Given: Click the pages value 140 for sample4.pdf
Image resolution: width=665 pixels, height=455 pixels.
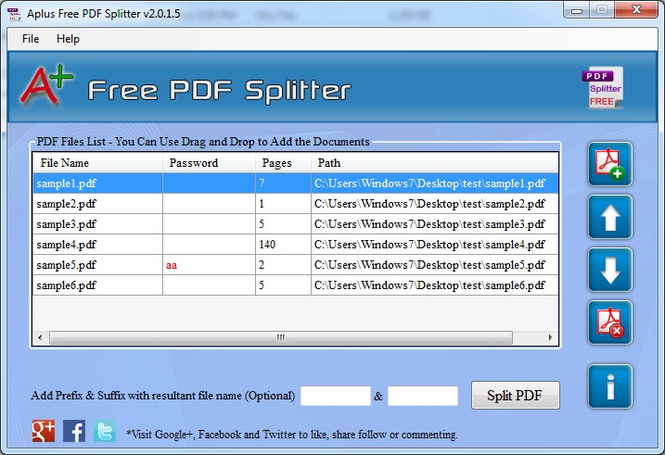Looking at the screenshot, I should 283,244.
